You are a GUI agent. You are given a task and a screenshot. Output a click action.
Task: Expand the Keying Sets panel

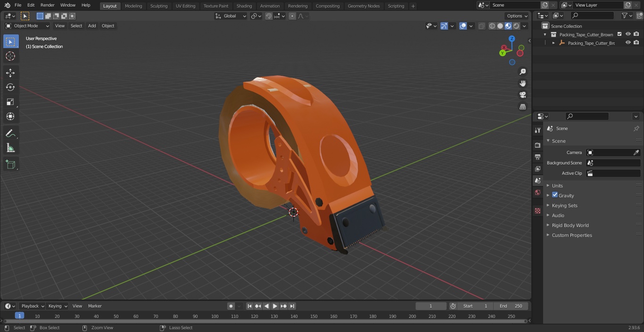click(x=564, y=205)
